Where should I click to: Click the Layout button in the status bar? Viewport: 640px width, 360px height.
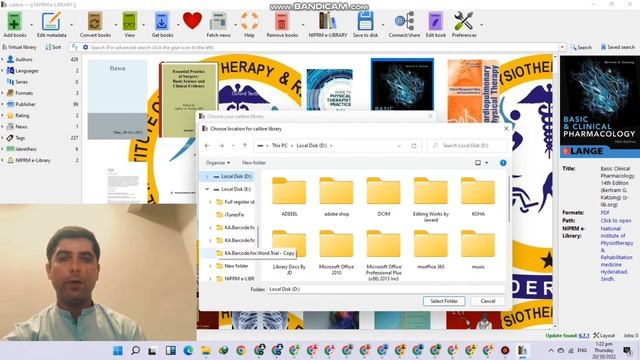coord(604,336)
